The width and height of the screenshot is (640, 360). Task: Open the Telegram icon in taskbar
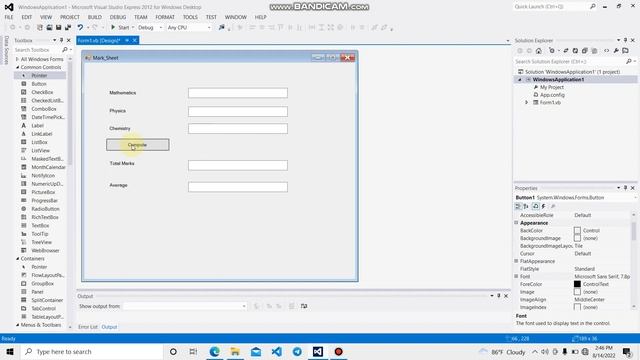297,351
